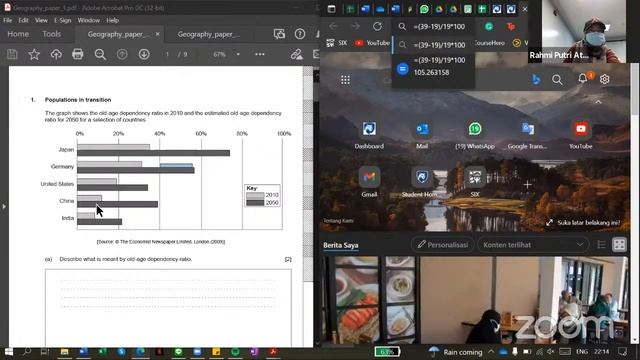Switch to the Tools tab in Acrobat
Image resolution: width=640 pixels, height=360 pixels.
point(51,34)
